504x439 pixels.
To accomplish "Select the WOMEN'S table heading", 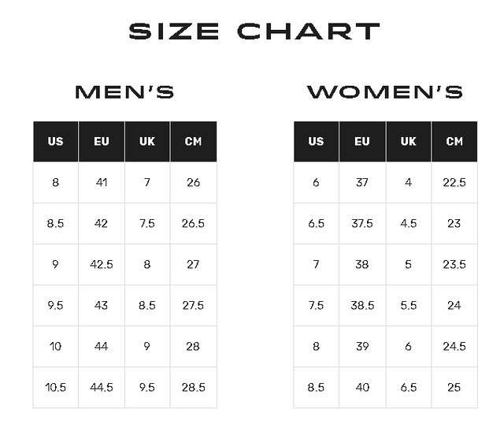I will click(384, 92).
